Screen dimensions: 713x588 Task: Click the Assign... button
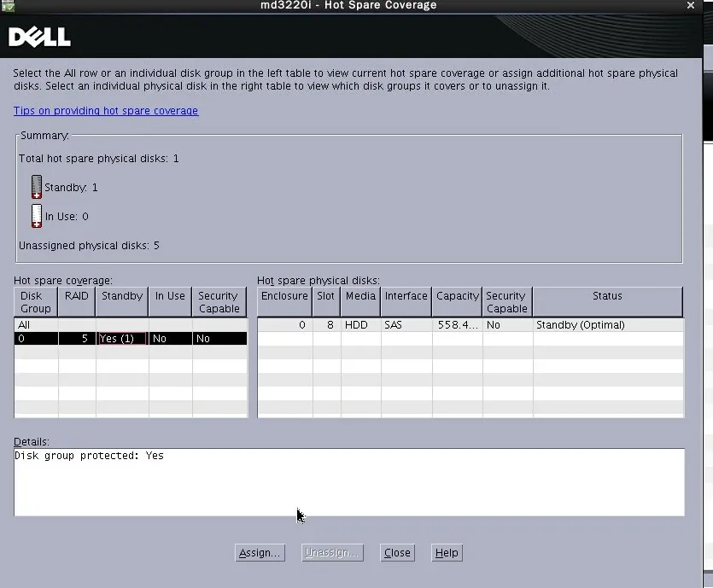coord(260,552)
